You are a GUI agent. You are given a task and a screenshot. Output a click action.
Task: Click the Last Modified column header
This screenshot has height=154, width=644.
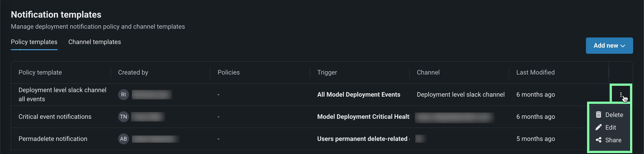[535, 72]
